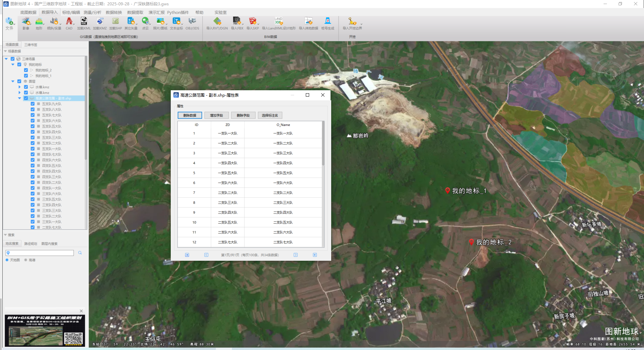The height and width of the screenshot is (350, 644).
Task: Switch to the 三维书签 tab
Action: click(31, 45)
